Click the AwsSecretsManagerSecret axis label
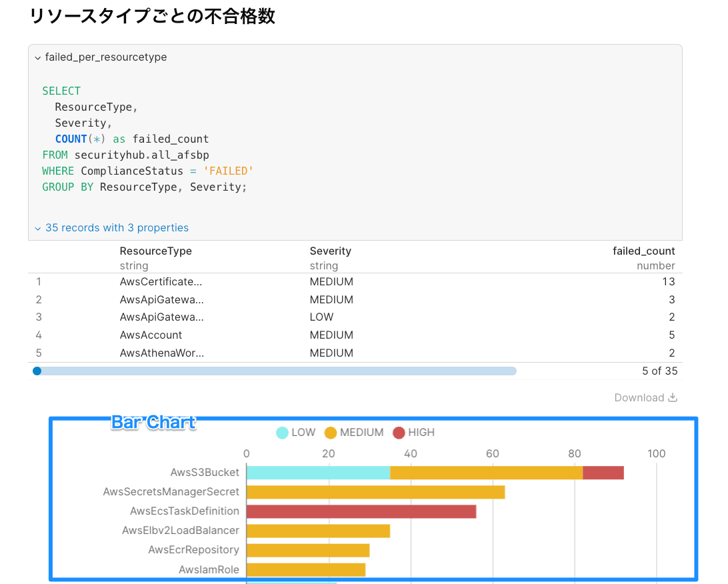728x584 pixels. tap(171, 492)
